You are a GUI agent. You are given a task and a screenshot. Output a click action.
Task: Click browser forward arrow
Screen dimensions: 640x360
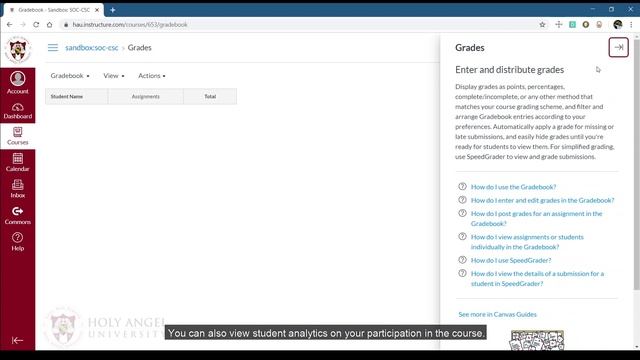(x=23, y=24)
